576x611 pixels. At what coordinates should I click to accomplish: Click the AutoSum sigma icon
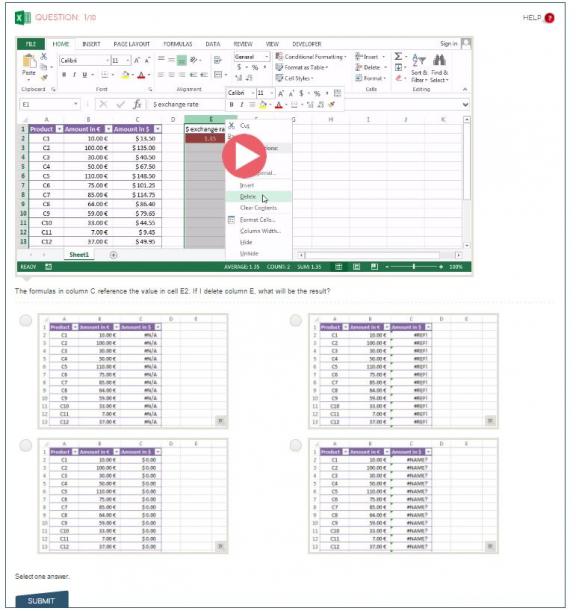[x=398, y=57]
